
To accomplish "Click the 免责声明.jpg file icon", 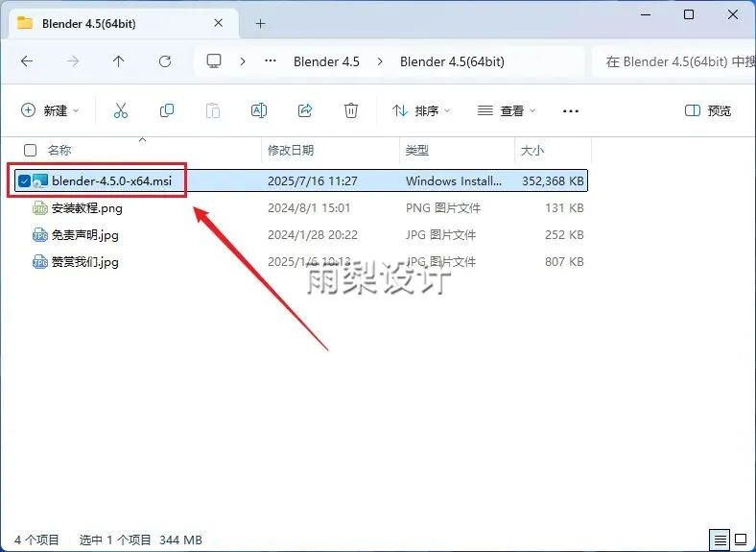I will 40,235.
